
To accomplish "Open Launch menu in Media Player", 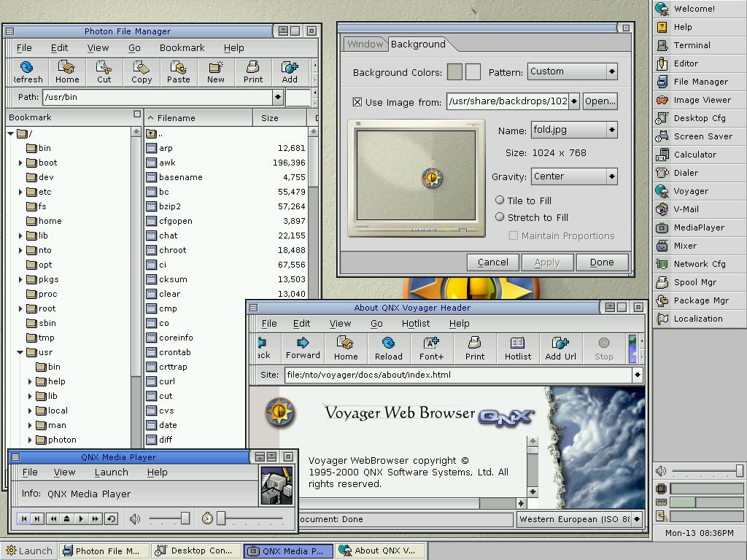I will coord(112,472).
